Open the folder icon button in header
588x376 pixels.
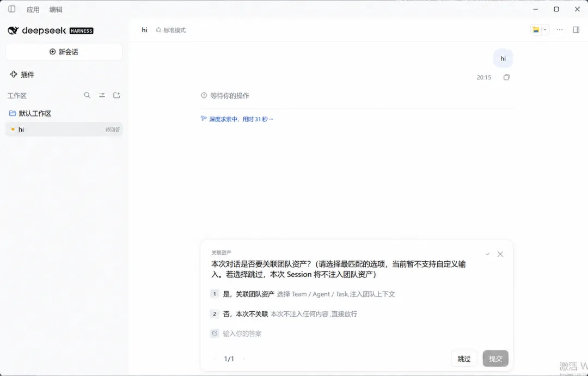coord(536,29)
